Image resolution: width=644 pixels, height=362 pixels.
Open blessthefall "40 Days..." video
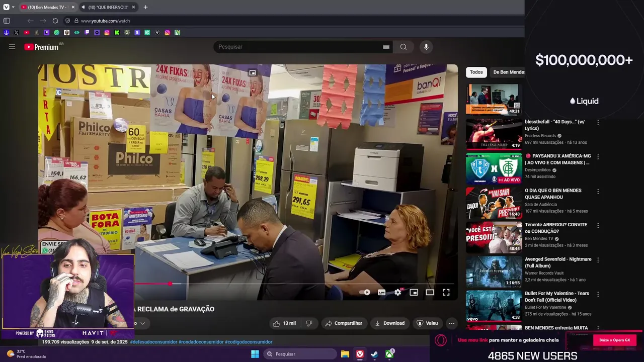coord(554,125)
